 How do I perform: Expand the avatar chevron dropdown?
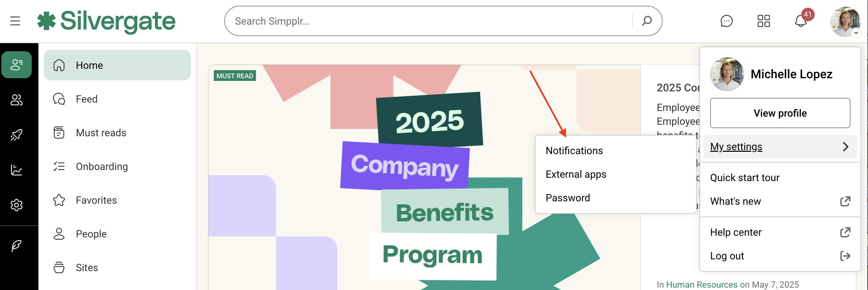coord(857,33)
